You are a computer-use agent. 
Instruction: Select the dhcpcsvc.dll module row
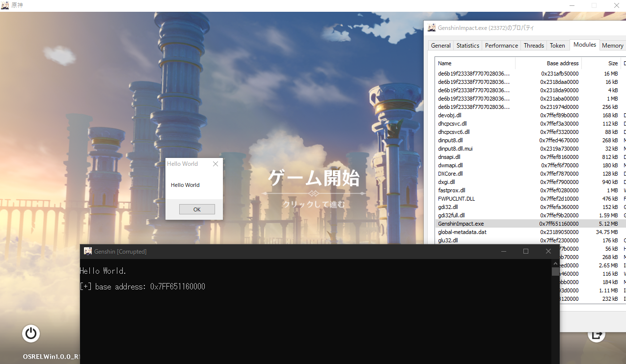(530, 124)
